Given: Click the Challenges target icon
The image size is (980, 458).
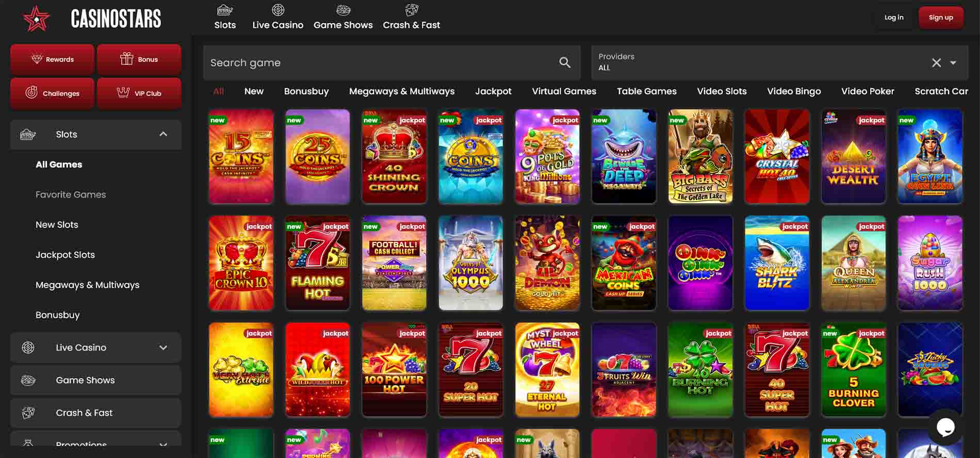Looking at the screenshot, I should tap(31, 92).
